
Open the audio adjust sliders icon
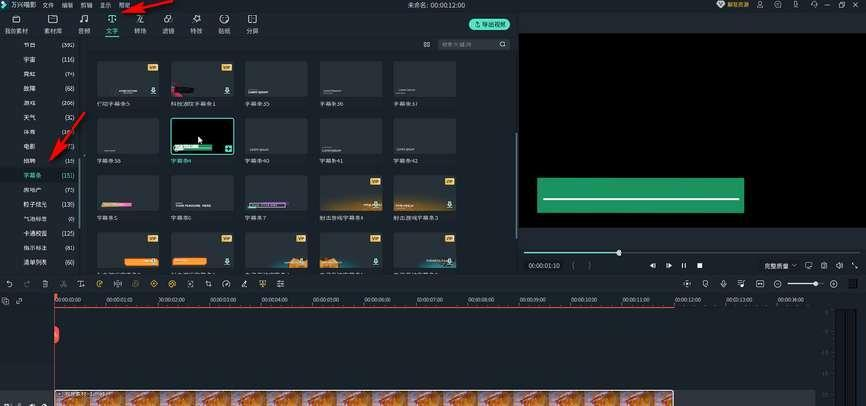(x=281, y=284)
